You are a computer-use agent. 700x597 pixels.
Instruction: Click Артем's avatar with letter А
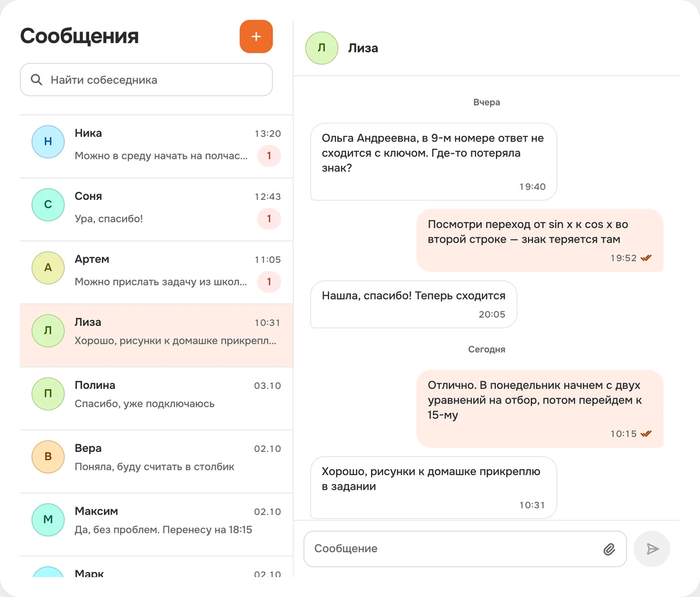coord(48,268)
